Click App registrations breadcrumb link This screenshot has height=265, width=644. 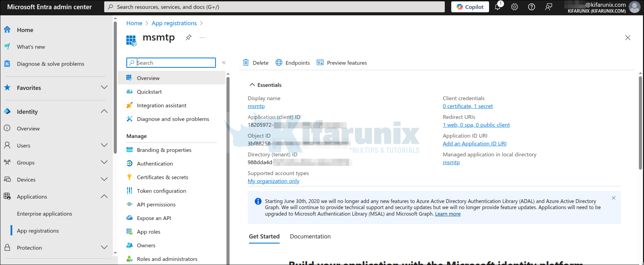pos(174,23)
